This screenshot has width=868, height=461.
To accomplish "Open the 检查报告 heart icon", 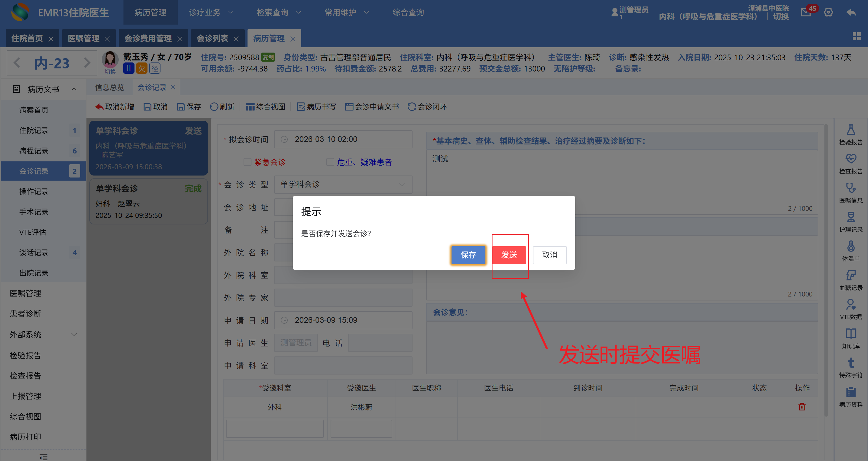I will pos(850,159).
